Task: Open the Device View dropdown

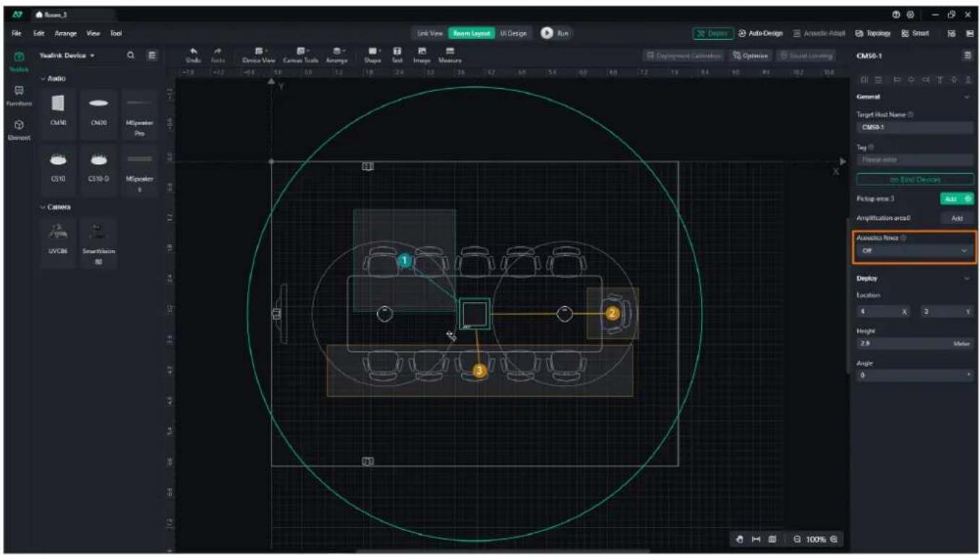Action: tap(259, 55)
